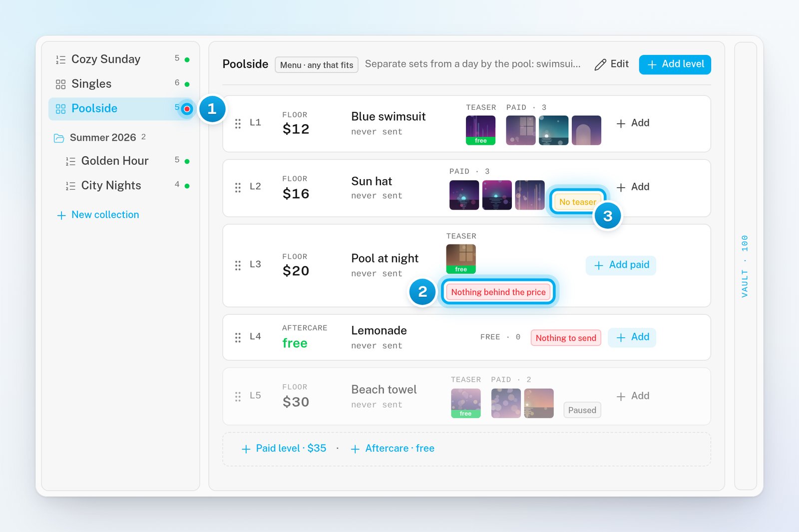Image resolution: width=799 pixels, height=532 pixels.
Task: Click the L5 drag handle
Action: pos(238,396)
